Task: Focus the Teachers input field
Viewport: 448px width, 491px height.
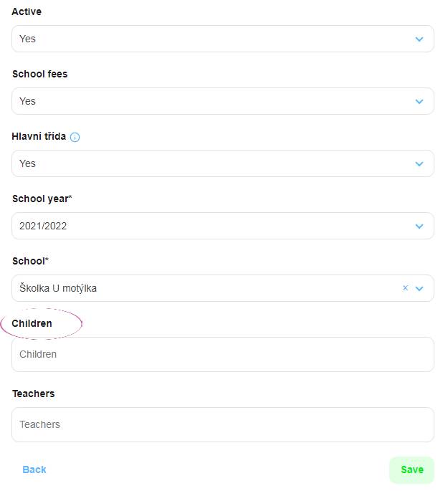Action: point(223,424)
